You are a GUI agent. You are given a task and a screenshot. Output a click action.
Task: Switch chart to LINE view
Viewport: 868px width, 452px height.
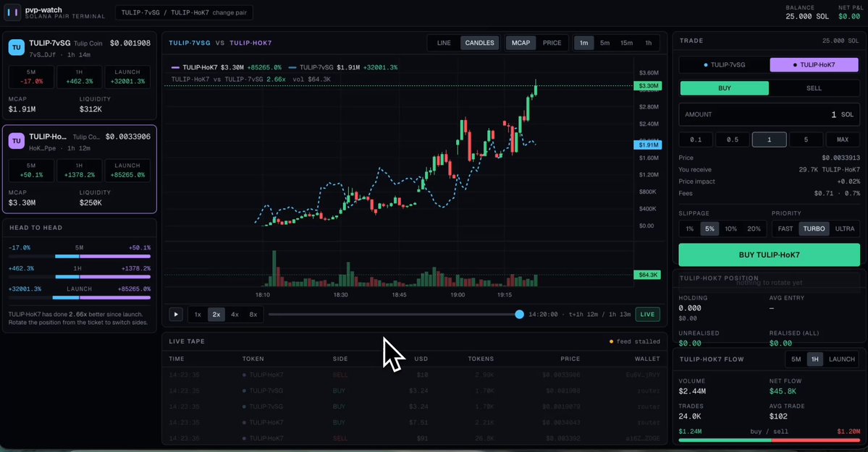[x=444, y=43]
